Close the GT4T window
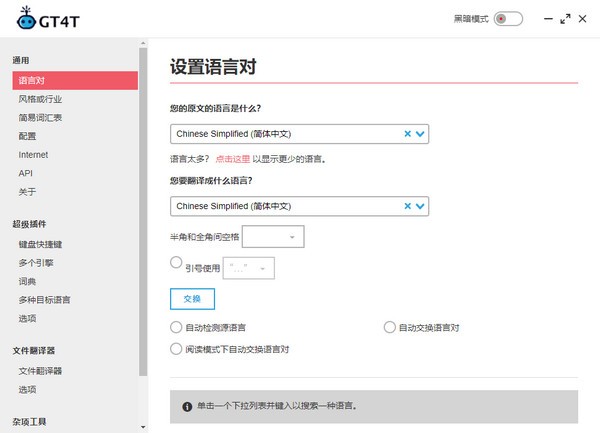The image size is (600, 433). pos(584,18)
